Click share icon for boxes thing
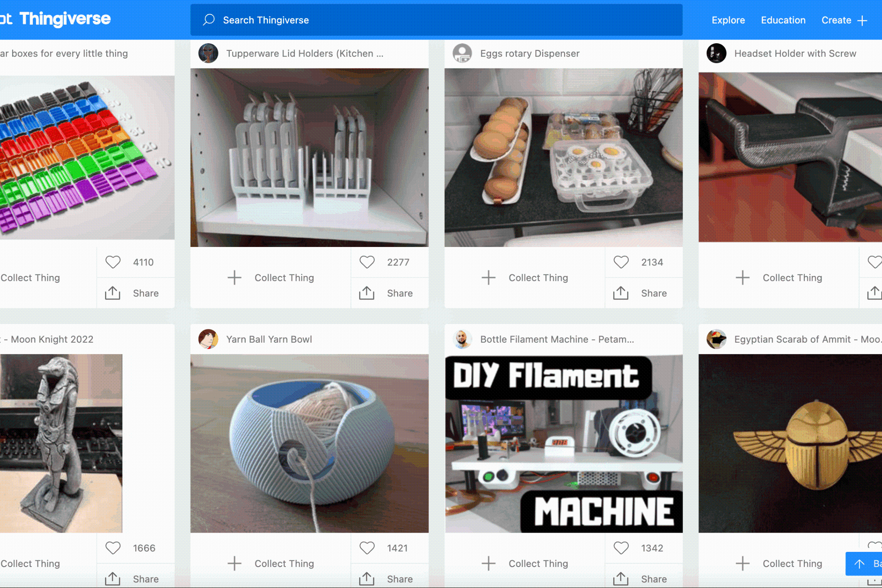Viewport: 882px width, 588px height. [x=113, y=293]
